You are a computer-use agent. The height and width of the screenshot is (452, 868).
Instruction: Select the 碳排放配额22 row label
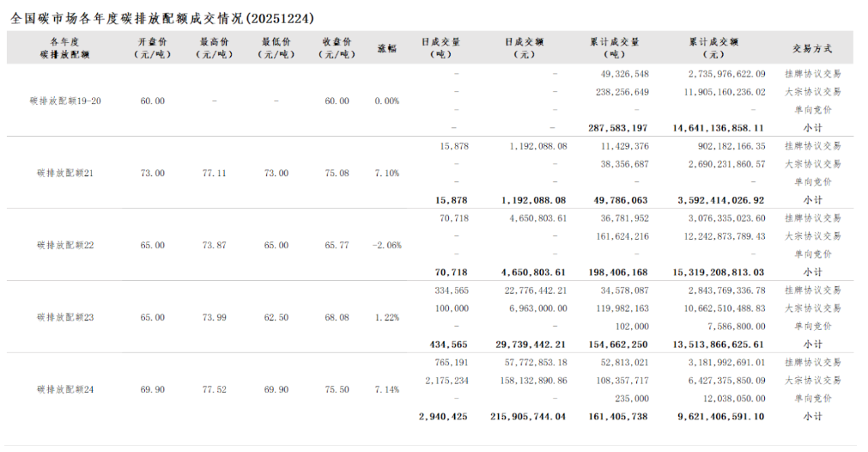point(65,246)
